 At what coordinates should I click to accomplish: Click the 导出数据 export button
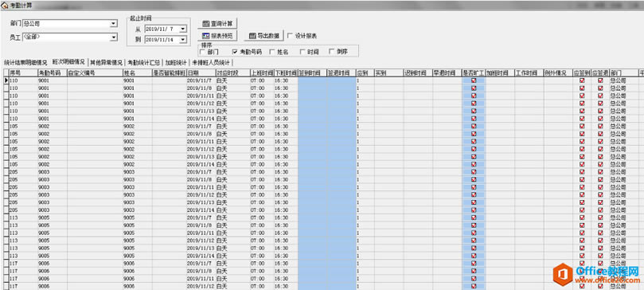click(263, 36)
